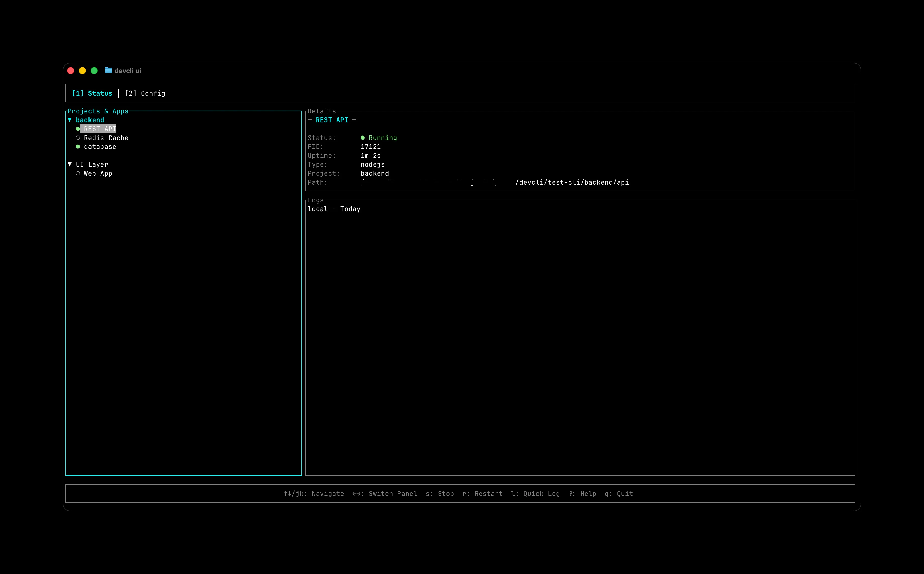This screenshot has width=924, height=574.
Task: Toggle the hollow status circle beside Redis Cache
Action: point(78,138)
